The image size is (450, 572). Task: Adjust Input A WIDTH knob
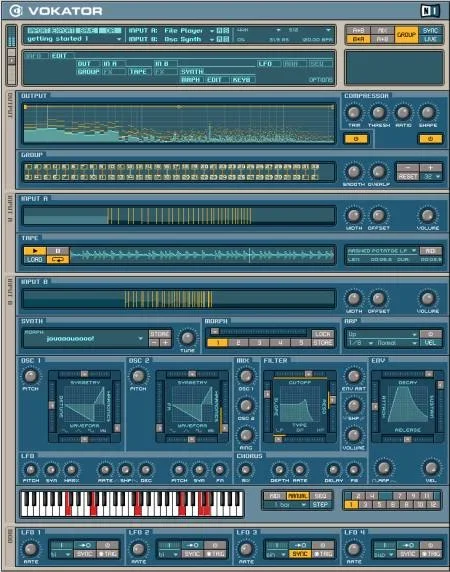click(354, 216)
